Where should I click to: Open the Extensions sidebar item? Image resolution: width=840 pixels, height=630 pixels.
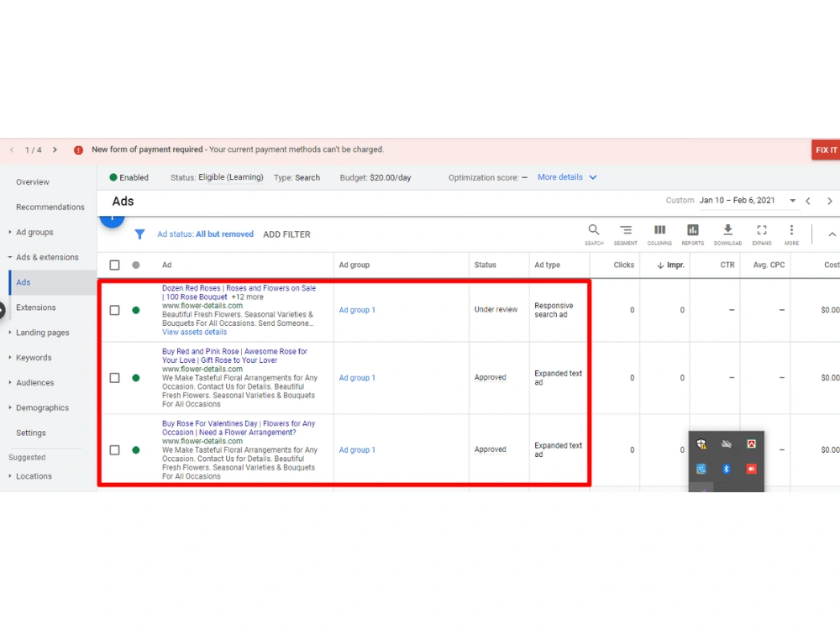tap(36, 307)
